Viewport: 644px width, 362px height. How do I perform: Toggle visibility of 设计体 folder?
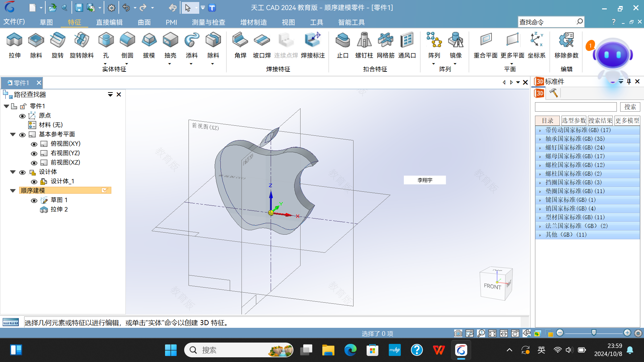pyautogui.click(x=22, y=172)
